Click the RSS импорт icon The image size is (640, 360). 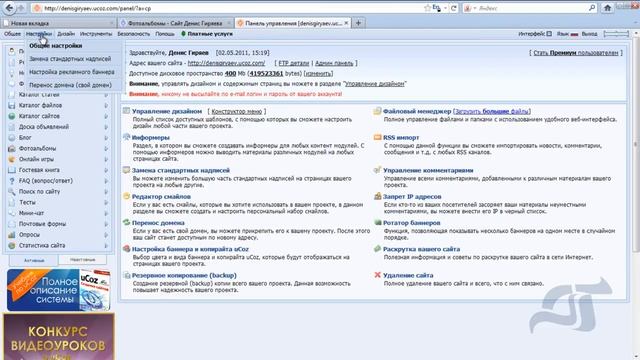pyautogui.click(x=378, y=137)
